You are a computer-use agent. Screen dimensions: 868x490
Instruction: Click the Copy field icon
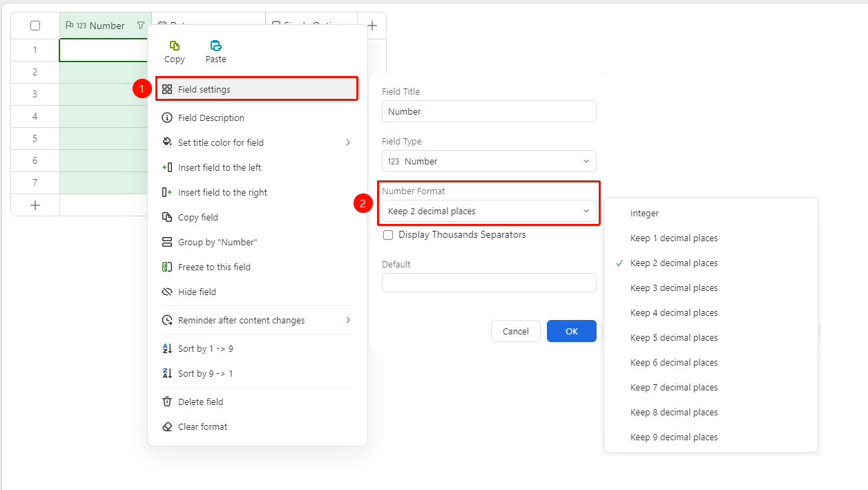167,217
